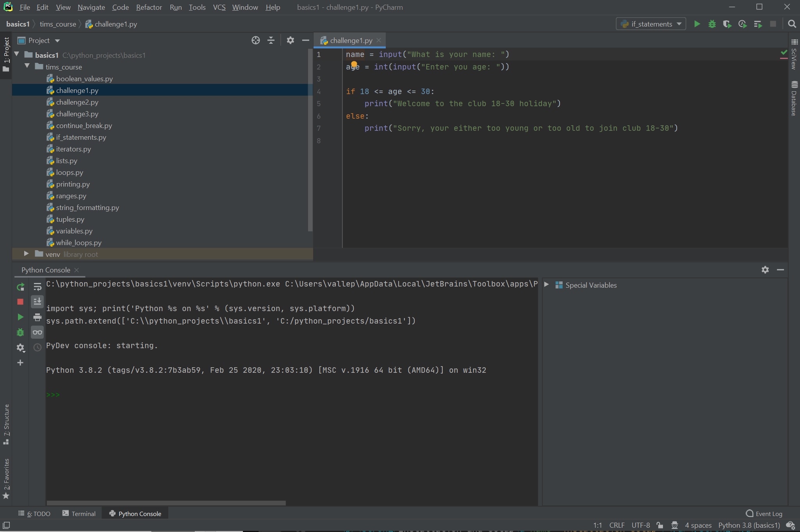Toggle show variables glasses icon
800x532 pixels.
pyautogui.click(x=37, y=332)
